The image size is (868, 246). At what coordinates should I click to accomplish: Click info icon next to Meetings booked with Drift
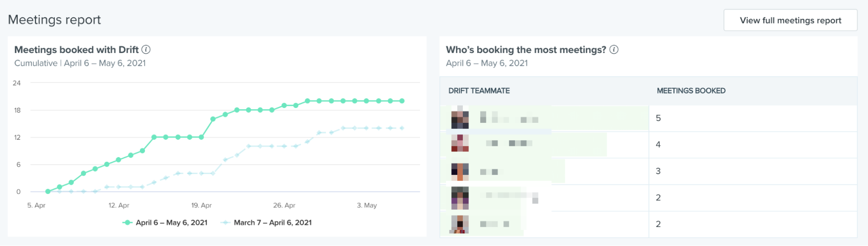coord(146,49)
